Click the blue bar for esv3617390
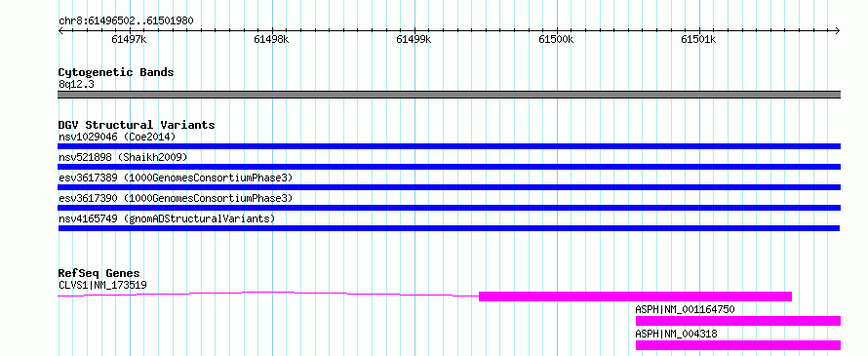Viewport: 868px width, 356px height. pyautogui.click(x=449, y=208)
